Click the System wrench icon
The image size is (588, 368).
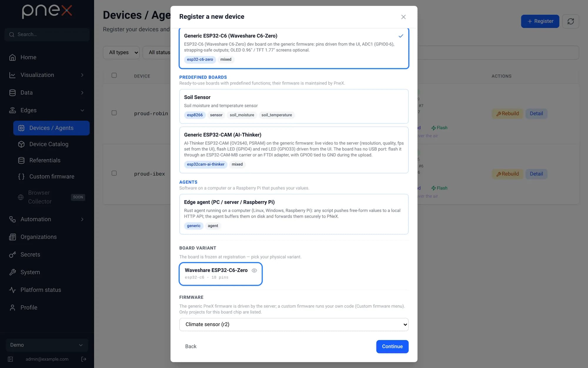point(12,272)
